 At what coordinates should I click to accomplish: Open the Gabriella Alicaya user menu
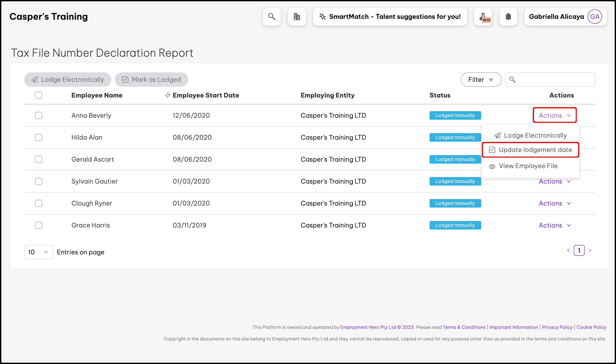pyautogui.click(x=566, y=17)
